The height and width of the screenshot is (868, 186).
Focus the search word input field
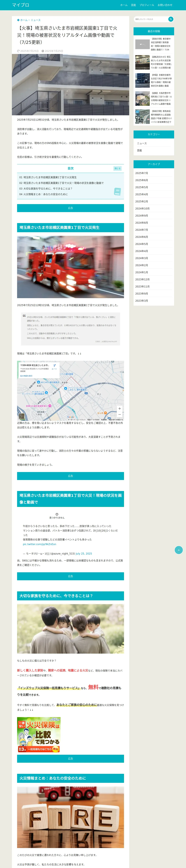coord(151,19)
